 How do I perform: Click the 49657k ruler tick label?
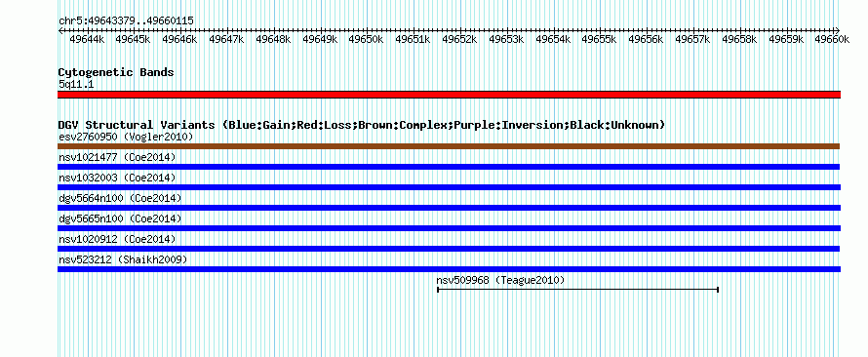(692, 39)
